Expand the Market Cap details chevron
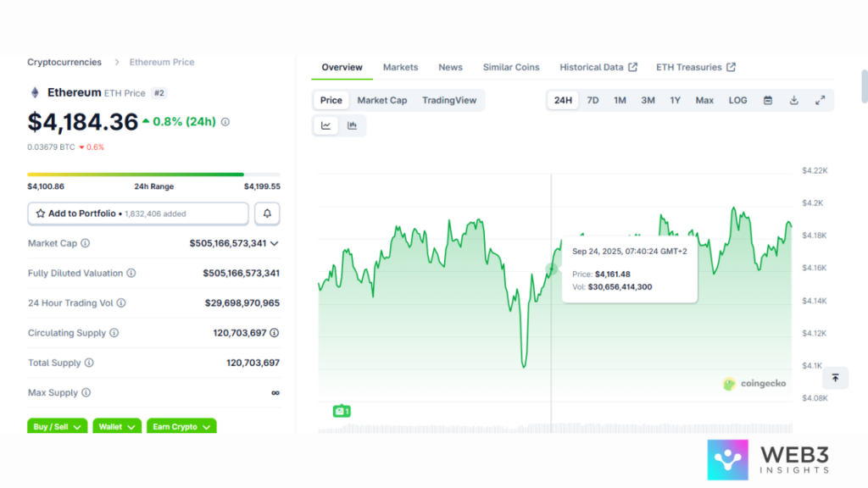The image size is (868, 488). (x=275, y=243)
